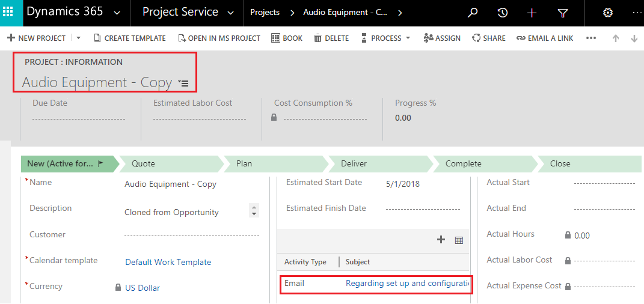Click the Name field value
This screenshot has height=304, width=644.
[x=170, y=184]
